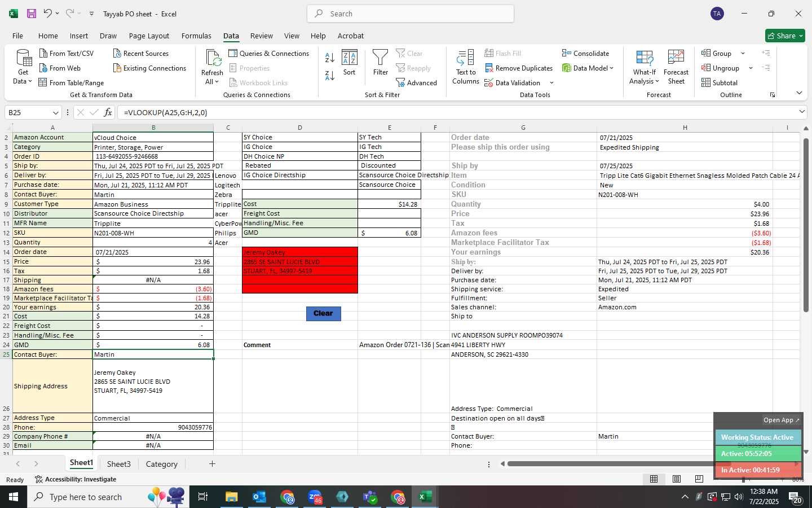
Task: Click the Insert Function fx icon
Action: pyautogui.click(x=108, y=112)
